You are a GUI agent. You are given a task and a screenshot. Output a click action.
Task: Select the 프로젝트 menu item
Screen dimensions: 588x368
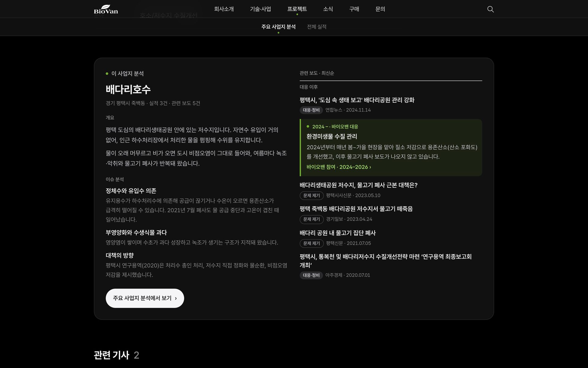click(297, 9)
